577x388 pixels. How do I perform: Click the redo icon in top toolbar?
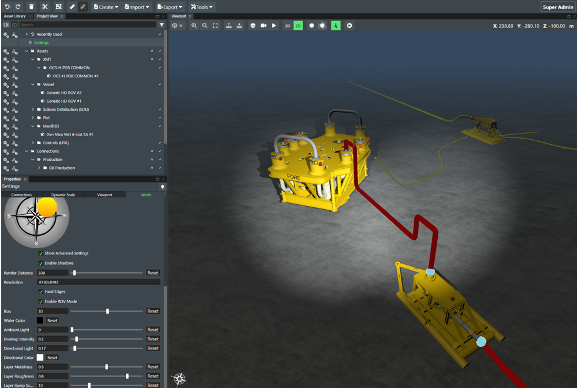pos(18,7)
